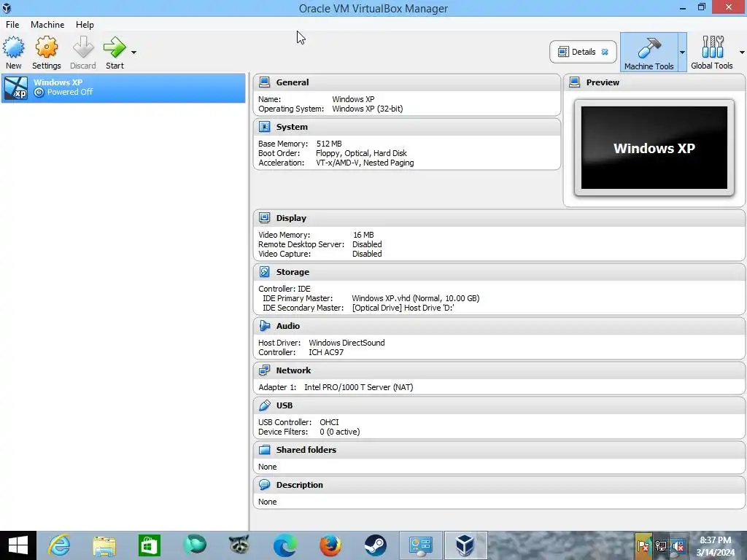Click the Preview heading text
Screen dimensions: 747x560
(603, 82)
